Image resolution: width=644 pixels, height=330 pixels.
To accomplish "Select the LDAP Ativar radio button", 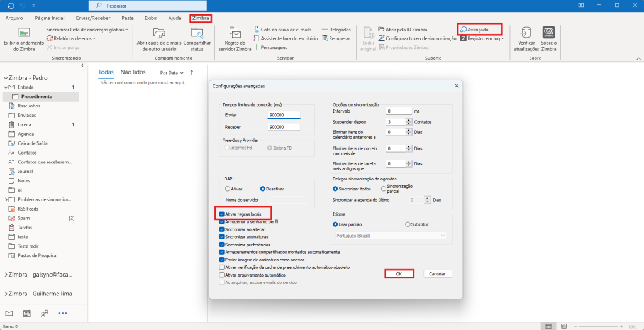I will click(x=228, y=188).
